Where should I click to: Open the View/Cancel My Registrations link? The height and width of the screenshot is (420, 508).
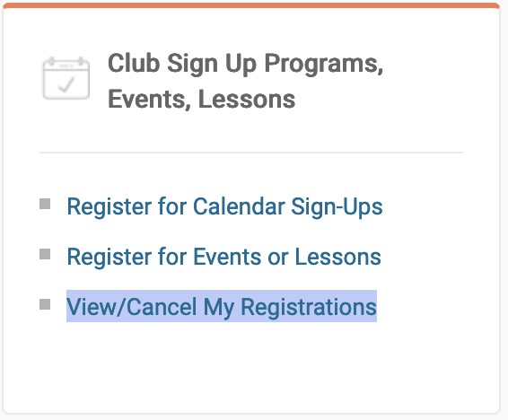click(222, 306)
